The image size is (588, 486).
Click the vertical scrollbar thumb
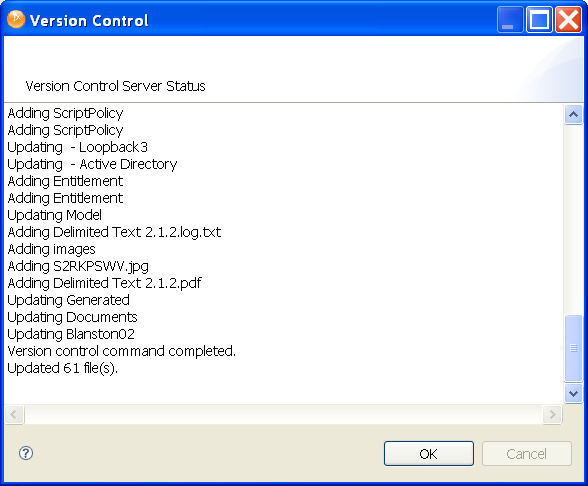[573, 348]
